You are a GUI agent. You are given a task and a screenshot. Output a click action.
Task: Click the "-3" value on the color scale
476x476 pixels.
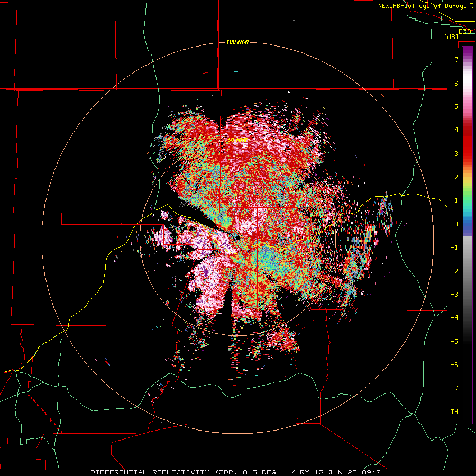click(x=454, y=295)
